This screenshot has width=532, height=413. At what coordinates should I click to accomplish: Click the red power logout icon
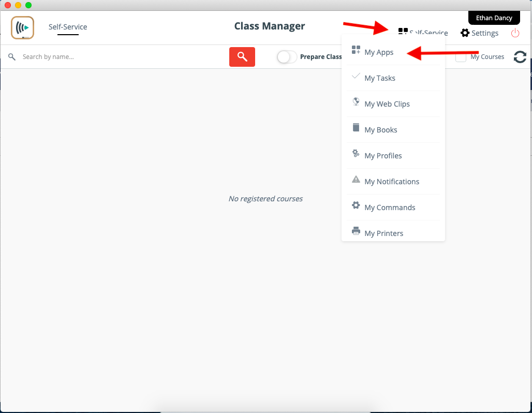pos(515,33)
